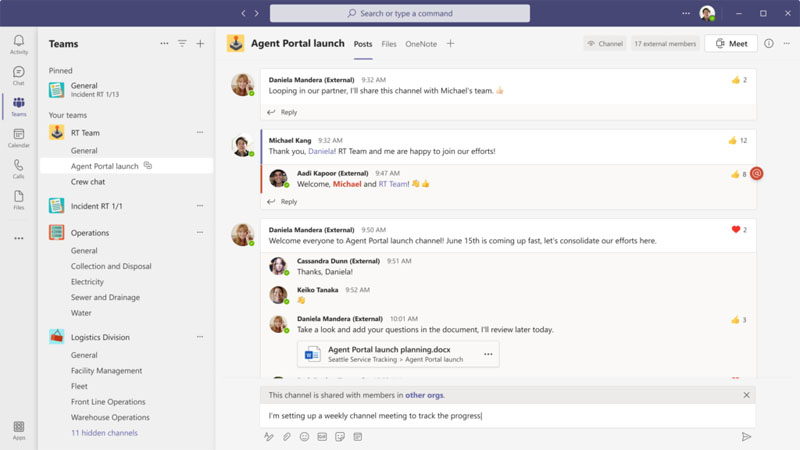Send the message with the arrow icon
The width and height of the screenshot is (800, 450).
[746, 437]
